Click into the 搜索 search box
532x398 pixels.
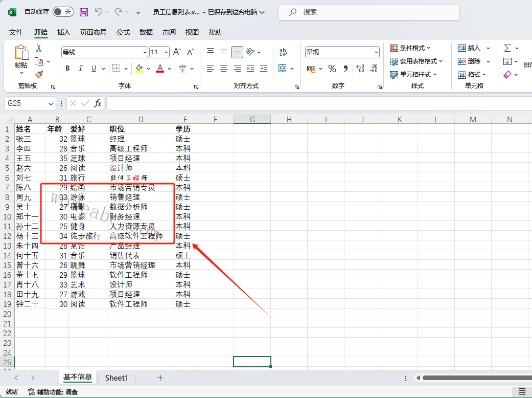pyautogui.click(x=368, y=12)
